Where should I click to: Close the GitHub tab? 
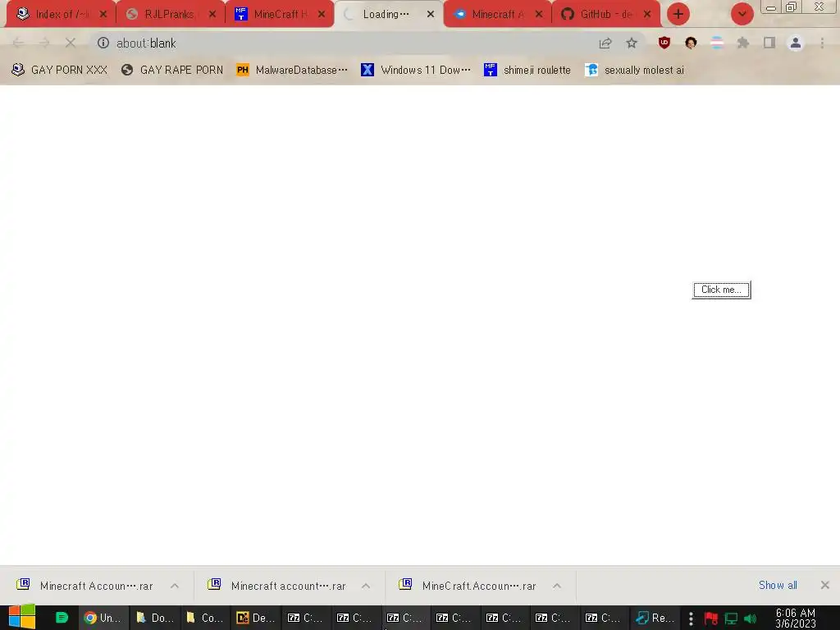click(x=647, y=15)
